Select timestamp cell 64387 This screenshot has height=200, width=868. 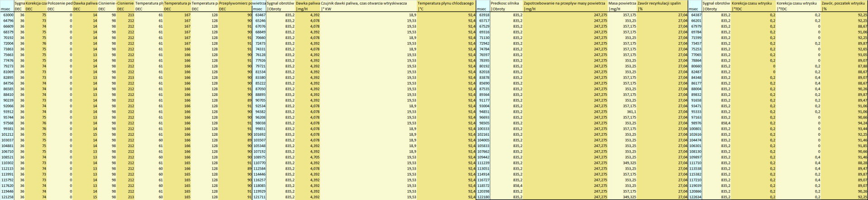[x=695, y=15]
